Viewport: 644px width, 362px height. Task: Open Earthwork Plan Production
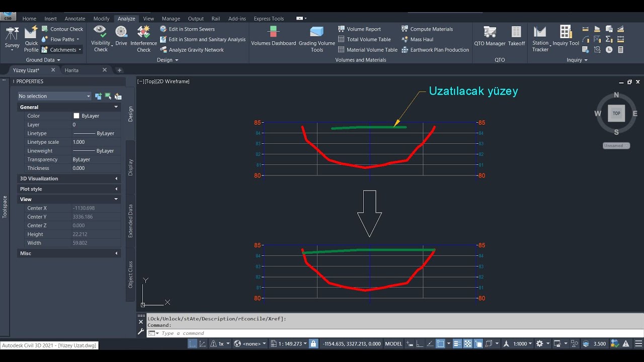(x=435, y=50)
